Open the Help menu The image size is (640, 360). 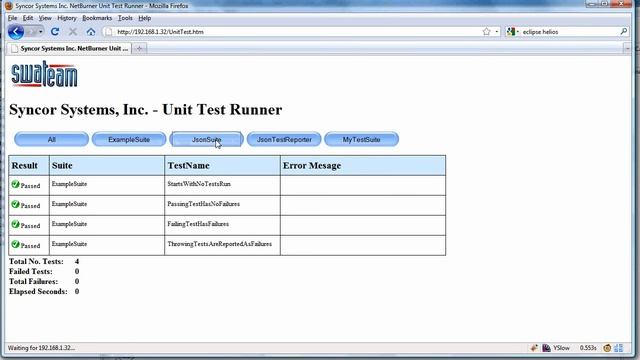tap(144, 18)
